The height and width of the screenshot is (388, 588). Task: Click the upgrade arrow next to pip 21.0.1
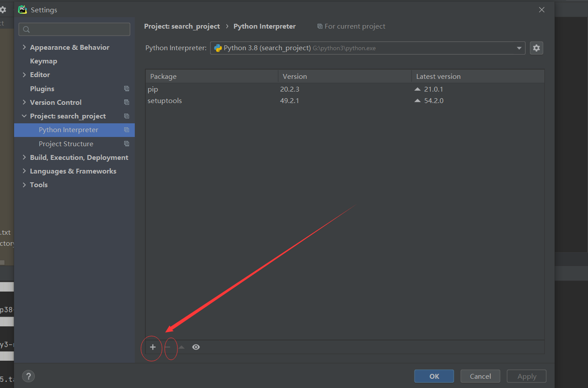tap(417, 89)
